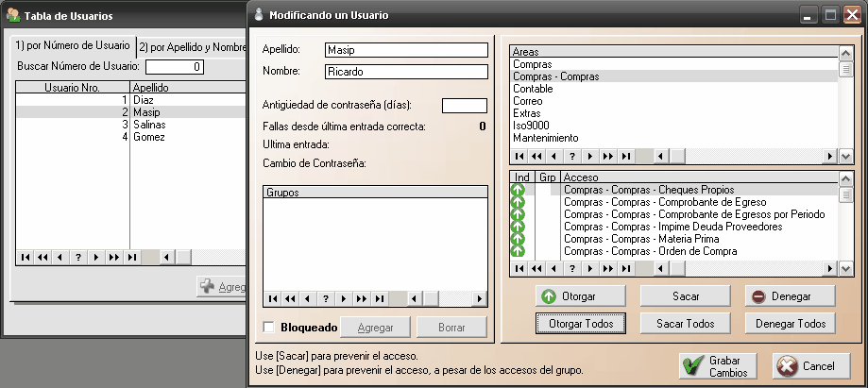Toggle the Bloqueado checkbox
Viewport: 868px width, 388px height.
point(269,328)
